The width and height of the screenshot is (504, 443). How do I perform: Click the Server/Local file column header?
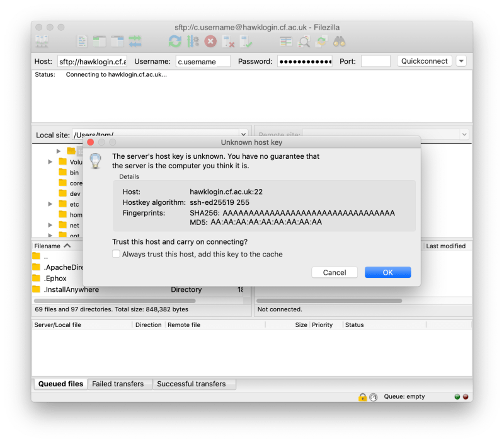[57, 325]
